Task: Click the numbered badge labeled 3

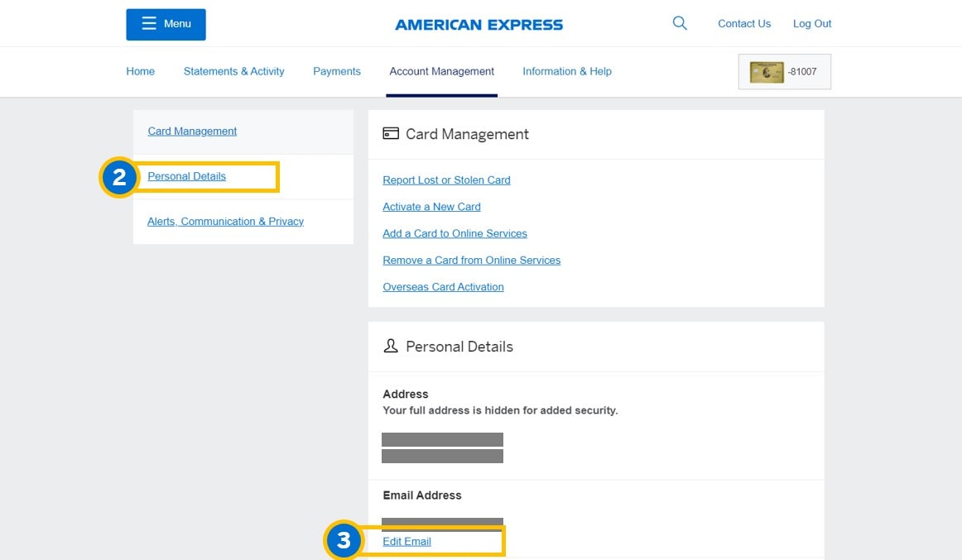Action: 344,541
